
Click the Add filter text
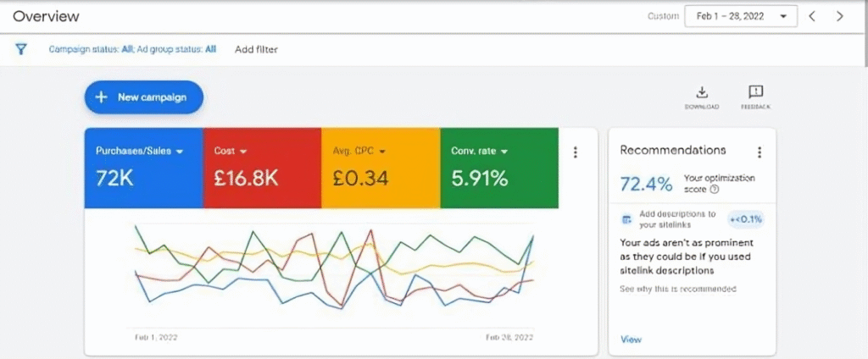click(256, 49)
